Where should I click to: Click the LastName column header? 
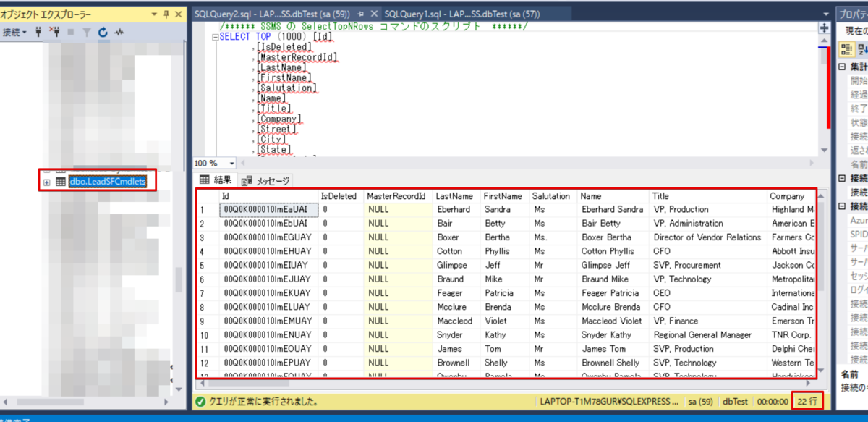coord(457,196)
